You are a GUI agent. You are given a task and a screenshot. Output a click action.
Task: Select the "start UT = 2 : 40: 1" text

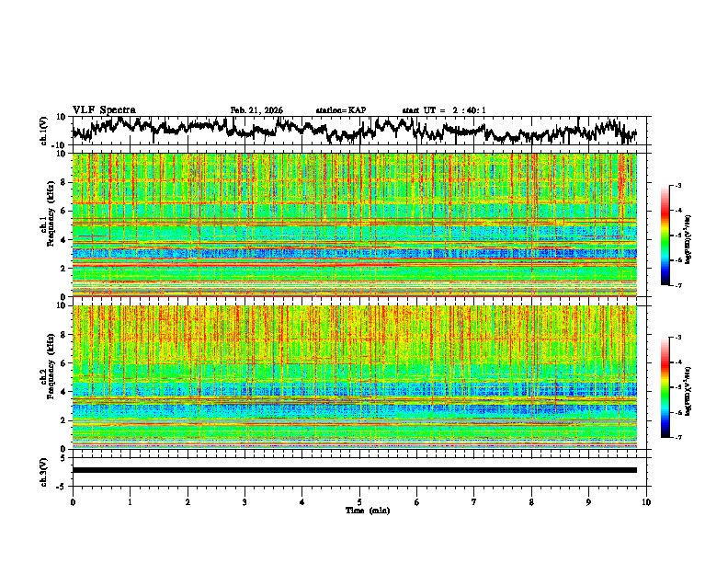(x=444, y=110)
